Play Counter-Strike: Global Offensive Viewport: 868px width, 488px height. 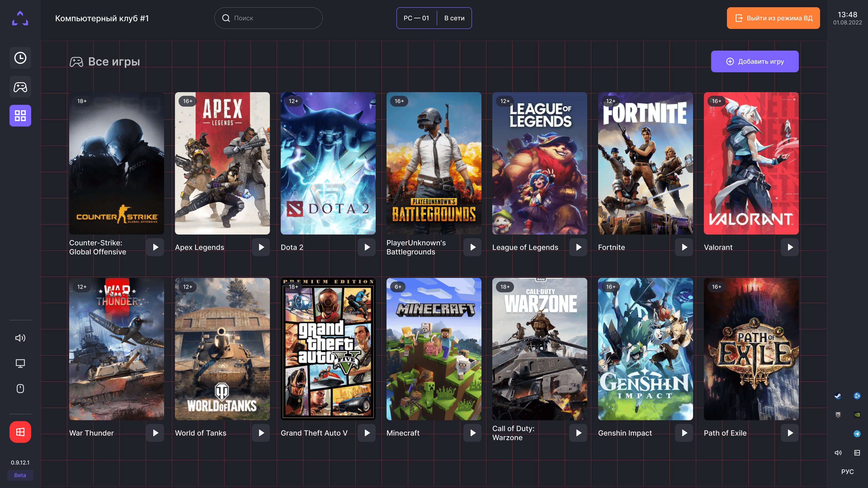coord(155,247)
